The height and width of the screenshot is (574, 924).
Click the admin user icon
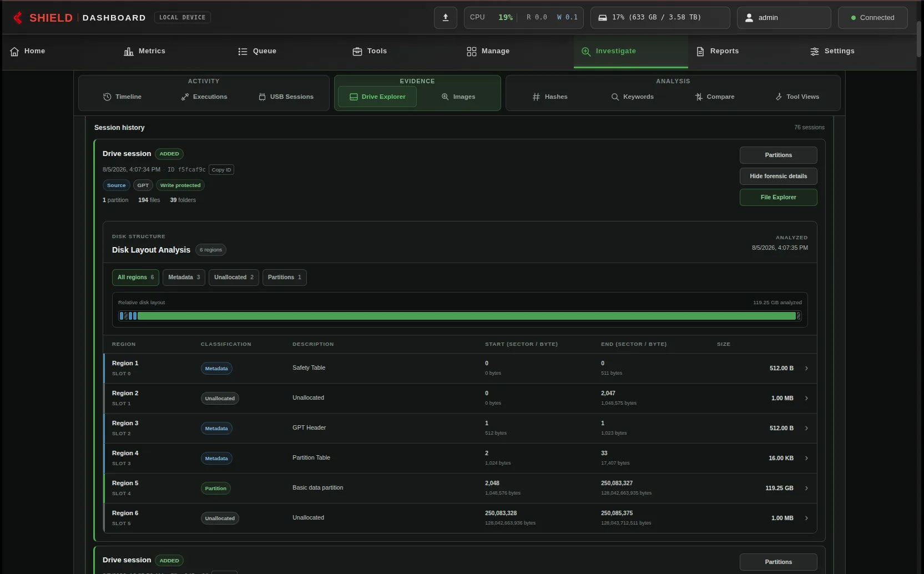749,18
